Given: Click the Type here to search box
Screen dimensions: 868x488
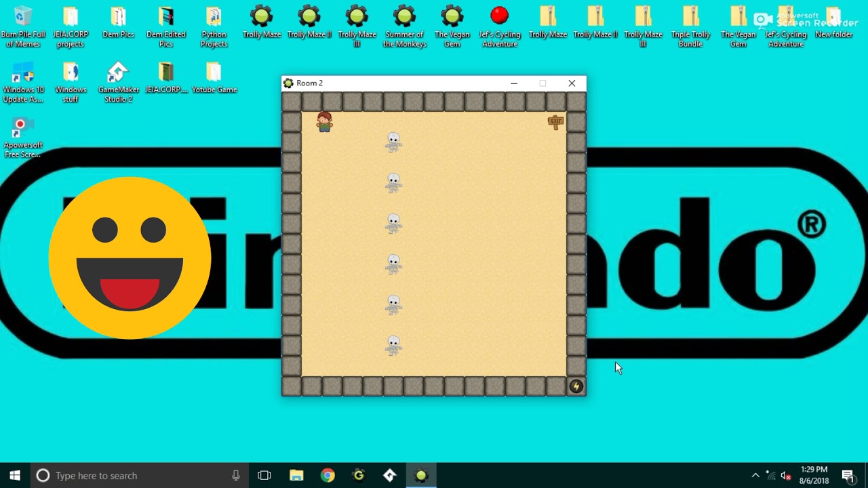Looking at the screenshot, I should pyautogui.click(x=139, y=475).
